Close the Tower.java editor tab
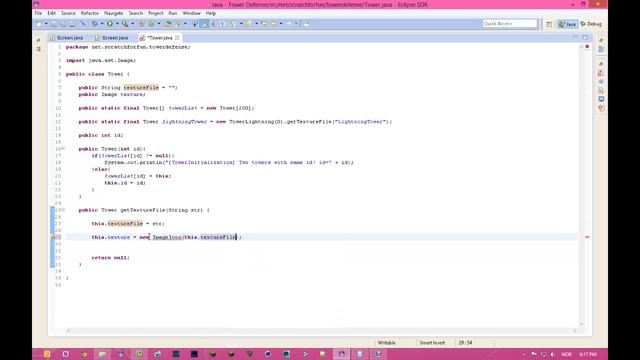This screenshot has height=360, width=640. point(177,38)
